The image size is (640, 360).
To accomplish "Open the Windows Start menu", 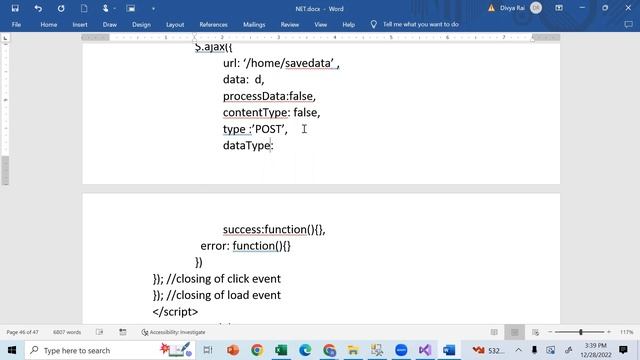I will point(12,350).
